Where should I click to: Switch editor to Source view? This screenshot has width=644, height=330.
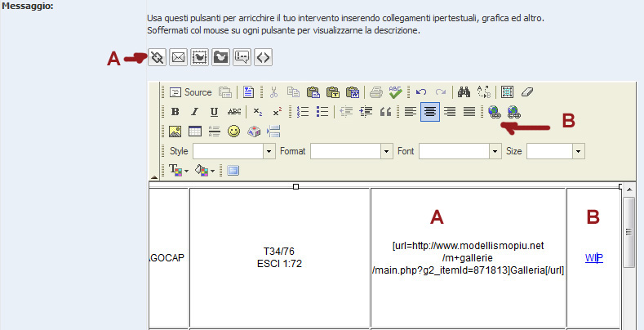coord(190,92)
